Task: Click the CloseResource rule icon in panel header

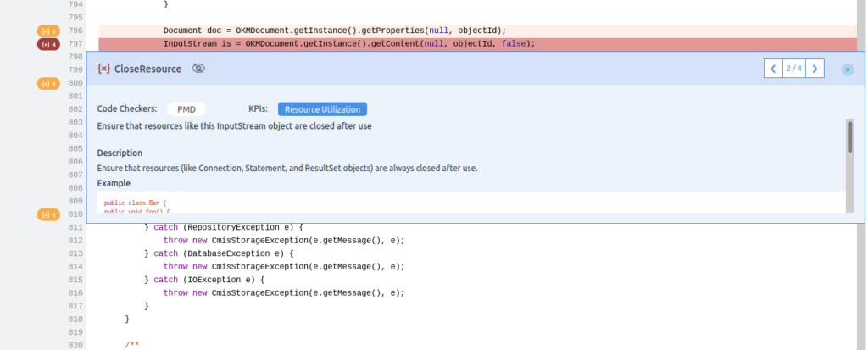Action: pos(103,69)
